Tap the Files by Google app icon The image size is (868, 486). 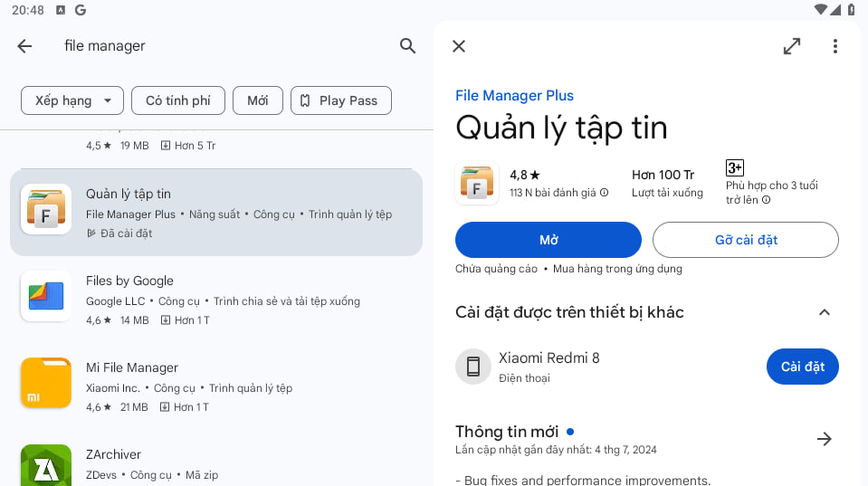click(x=46, y=296)
